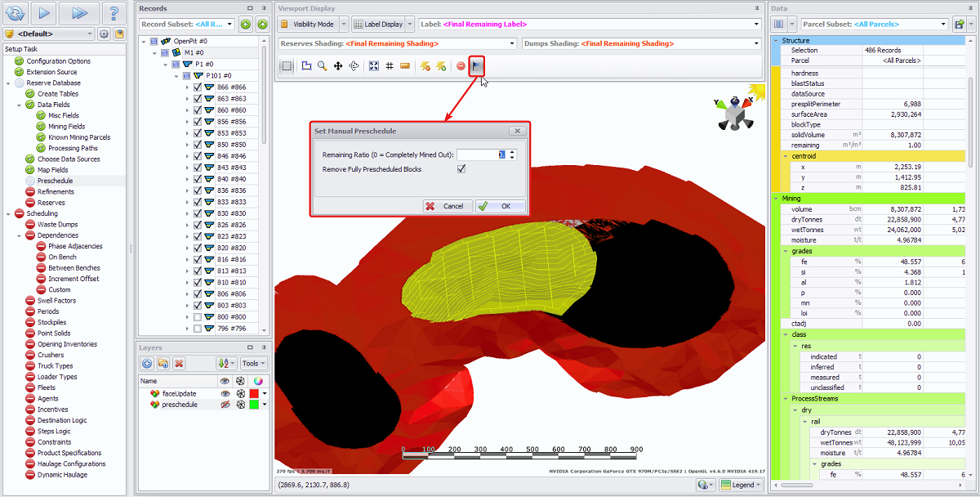Click the zoom magnifier tool
980x497 pixels.
[323, 66]
